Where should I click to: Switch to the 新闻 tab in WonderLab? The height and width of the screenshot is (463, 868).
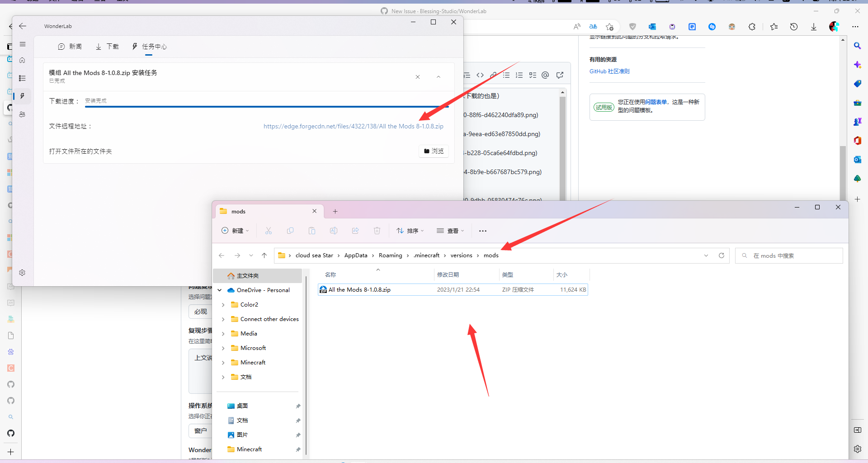click(70, 46)
